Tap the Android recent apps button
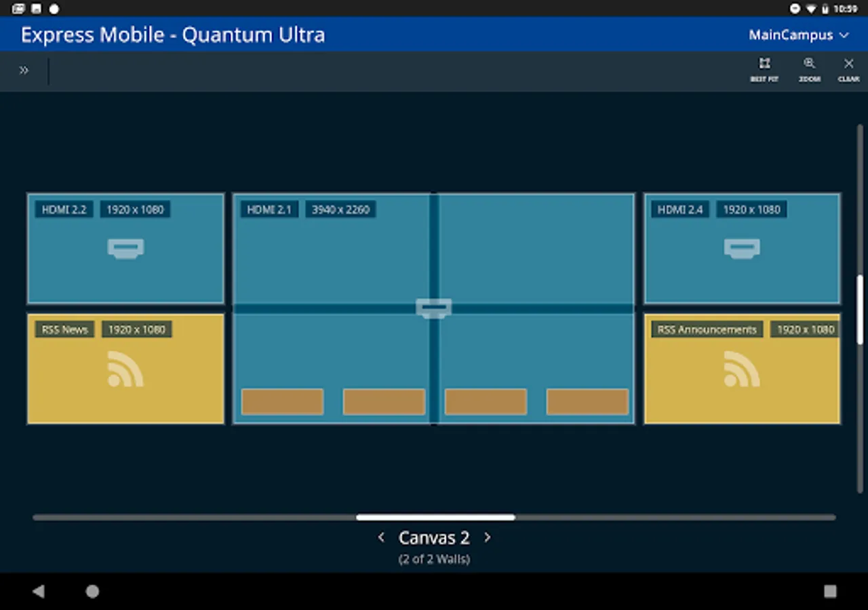Image resolution: width=868 pixels, height=610 pixels. [x=830, y=591]
